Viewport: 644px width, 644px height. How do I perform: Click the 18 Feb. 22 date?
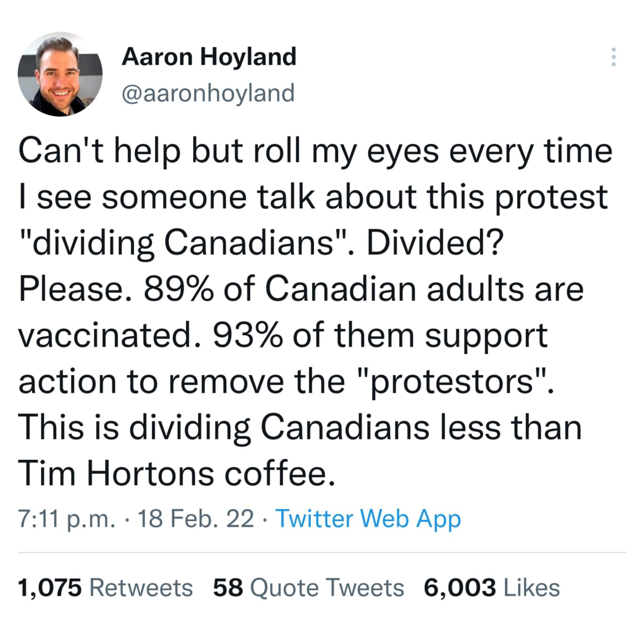(x=196, y=518)
